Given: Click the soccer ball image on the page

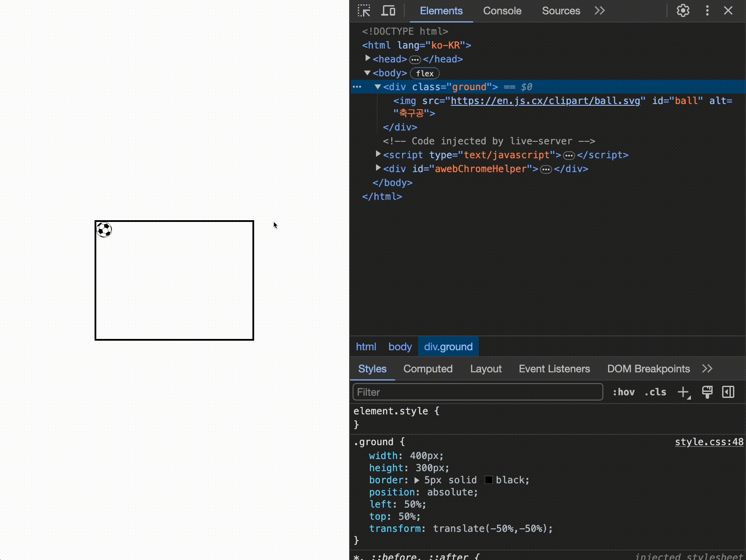Looking at the screenshot, I should 104,230.
